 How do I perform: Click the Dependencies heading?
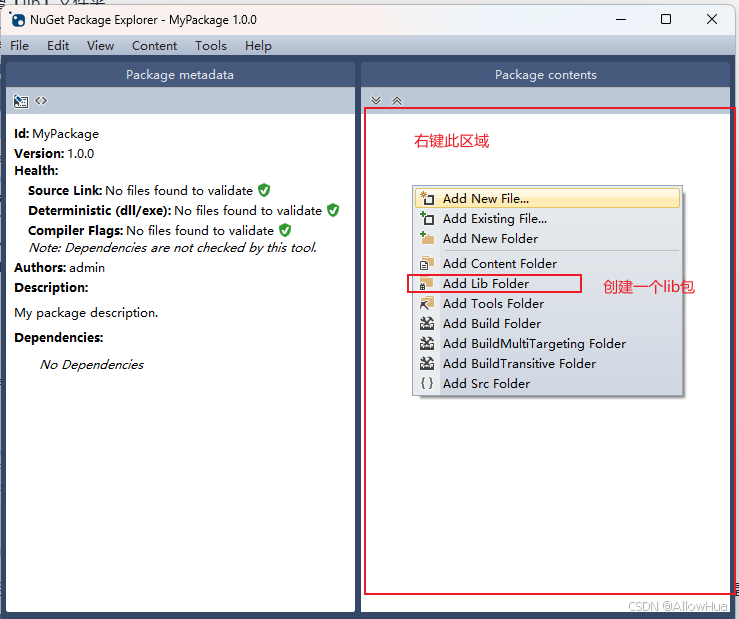coord(59,338)
